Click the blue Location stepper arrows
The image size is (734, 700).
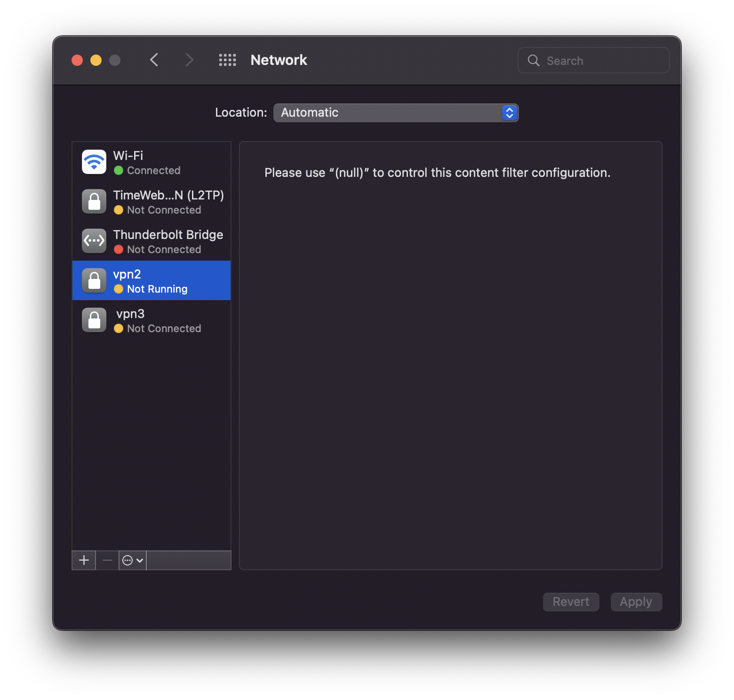(x=510, y=113)
